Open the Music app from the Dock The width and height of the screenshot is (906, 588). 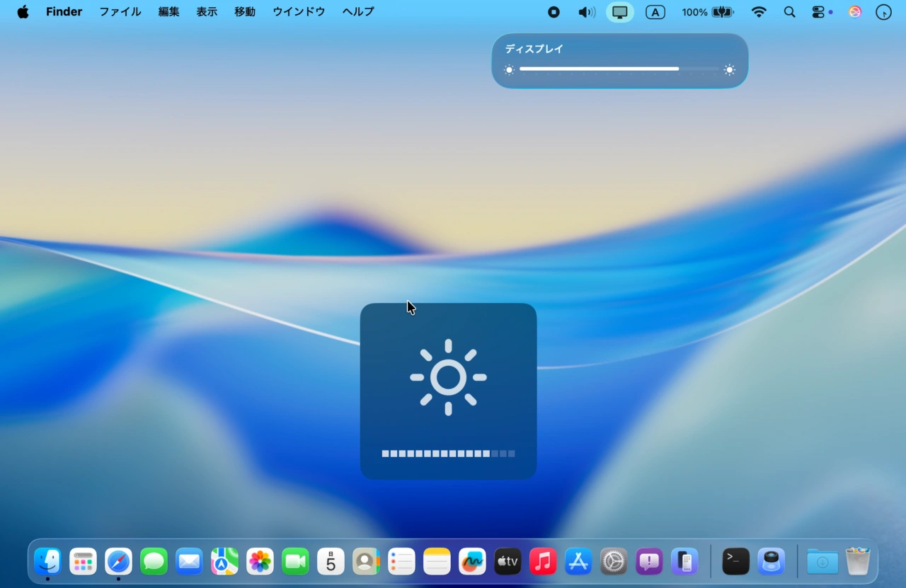(543, 561)
